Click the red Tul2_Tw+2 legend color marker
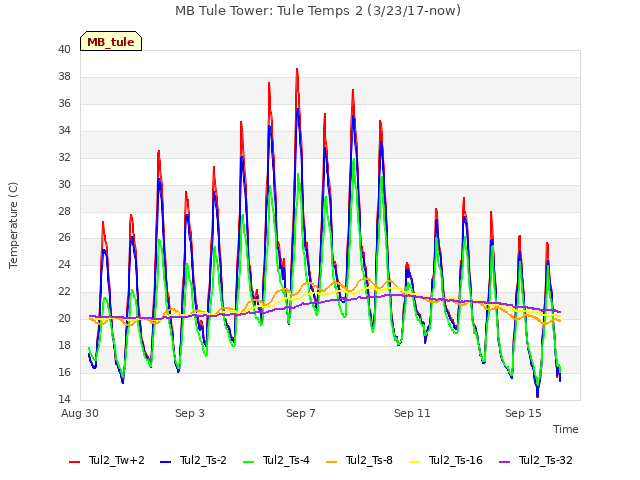This screenshot has width=640, height=480. click(74, 462)
